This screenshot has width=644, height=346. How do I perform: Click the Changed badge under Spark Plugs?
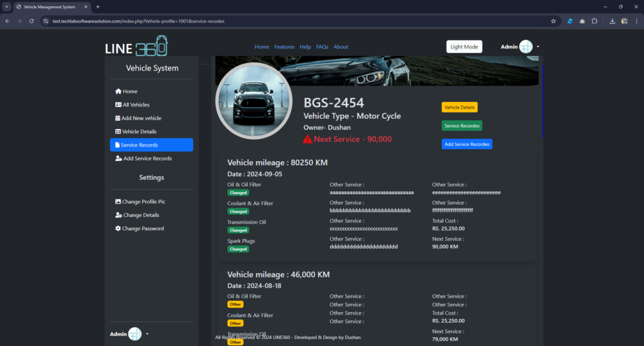tap(238, 249)
